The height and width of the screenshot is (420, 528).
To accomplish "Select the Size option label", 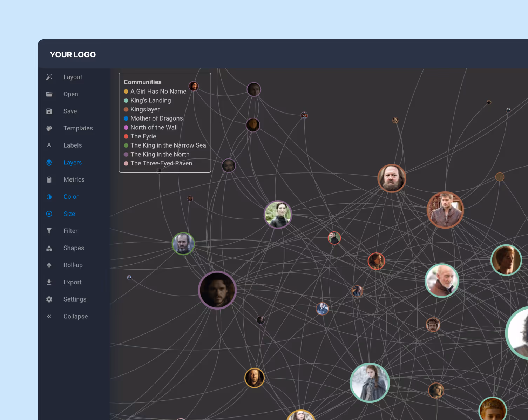I will click(x=69, y=214).
